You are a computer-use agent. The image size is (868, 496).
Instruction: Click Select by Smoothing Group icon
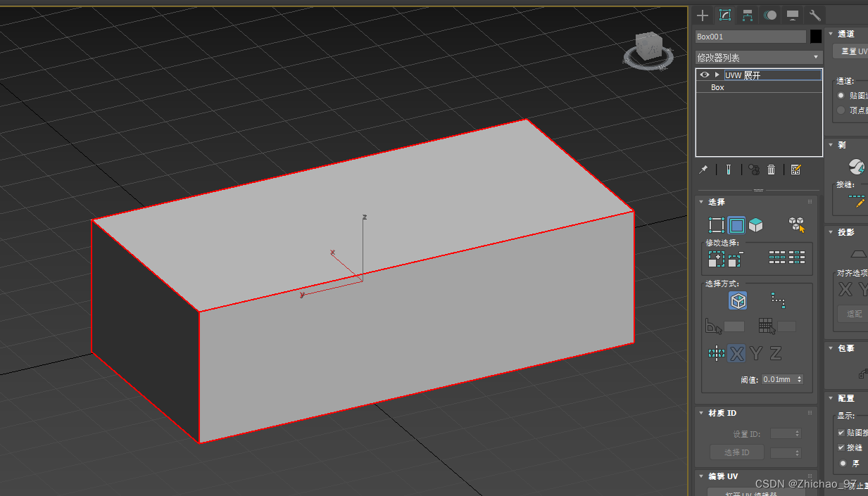pos(767,326)
